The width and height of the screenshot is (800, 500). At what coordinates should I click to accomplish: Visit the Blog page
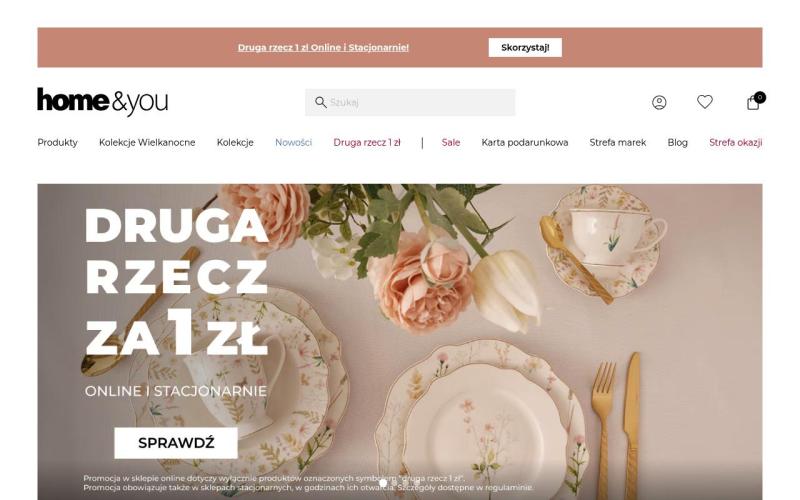point(678,142)
